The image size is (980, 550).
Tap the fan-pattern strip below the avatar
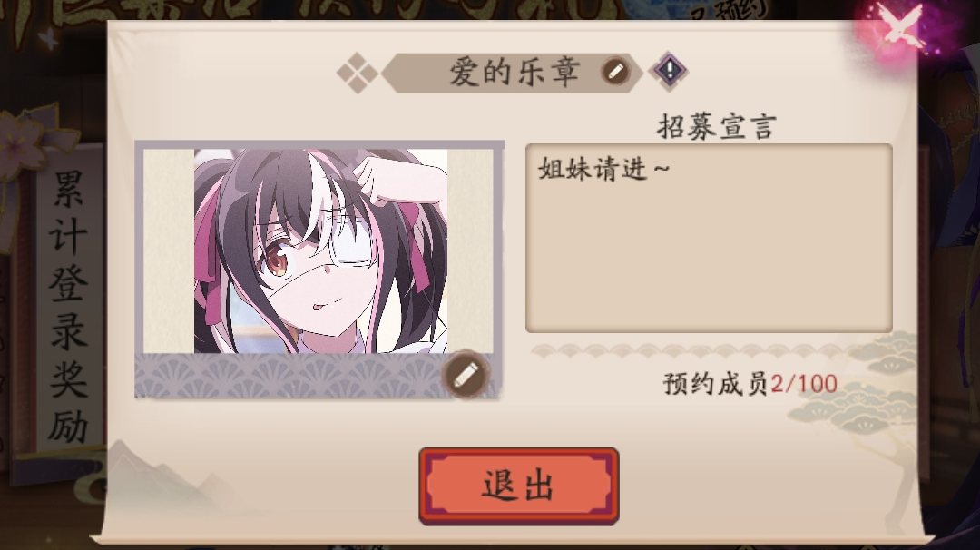point(289,374)
